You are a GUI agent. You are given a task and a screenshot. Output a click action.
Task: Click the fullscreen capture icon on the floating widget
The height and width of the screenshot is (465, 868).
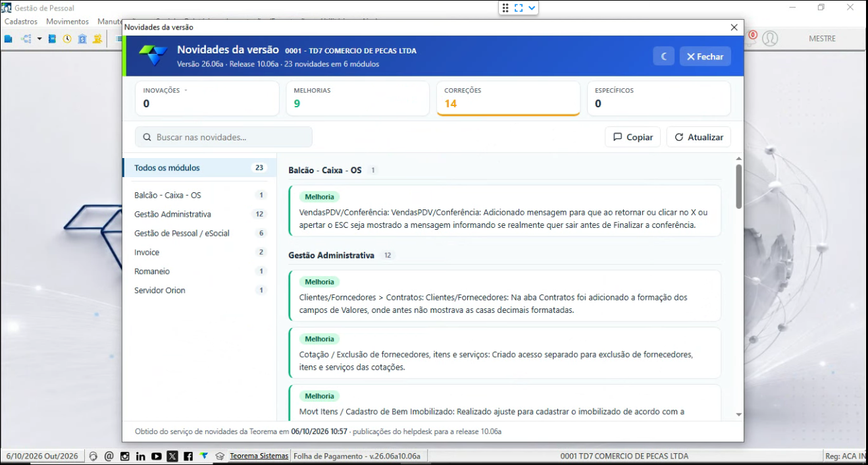519,8
